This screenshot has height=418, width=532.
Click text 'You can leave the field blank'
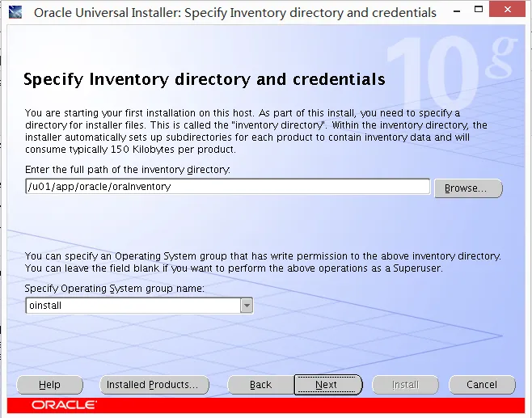click(92, 268)
